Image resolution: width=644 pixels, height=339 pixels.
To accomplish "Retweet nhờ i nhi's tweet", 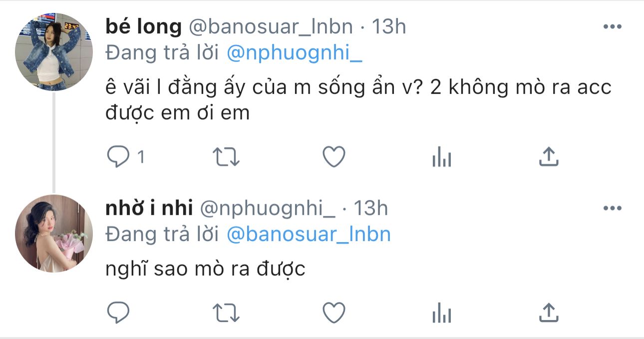I will point(226,313).
